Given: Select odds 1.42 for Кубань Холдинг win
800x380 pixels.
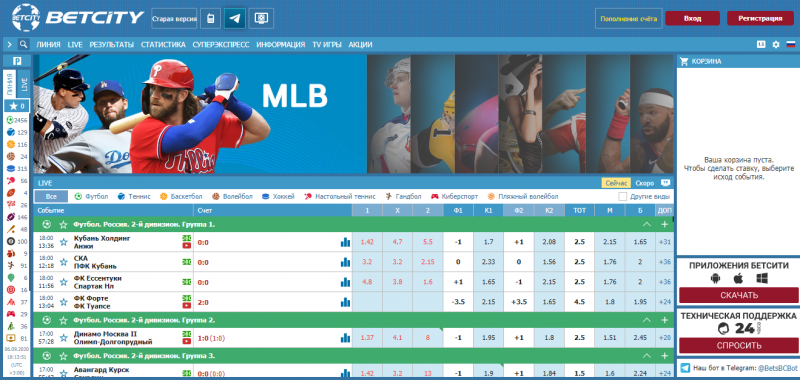Looking at the screenshot, I should click(x=367, y=242).
